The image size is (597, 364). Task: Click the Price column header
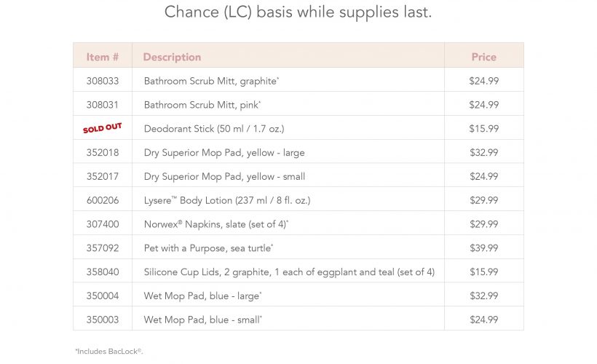pos(483,57)
